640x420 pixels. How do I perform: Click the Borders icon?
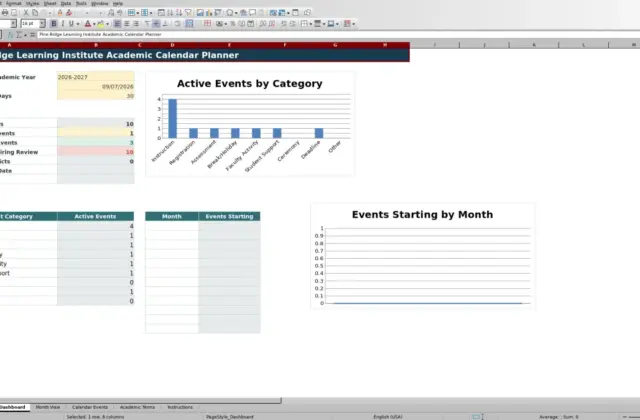coord(304,24)
